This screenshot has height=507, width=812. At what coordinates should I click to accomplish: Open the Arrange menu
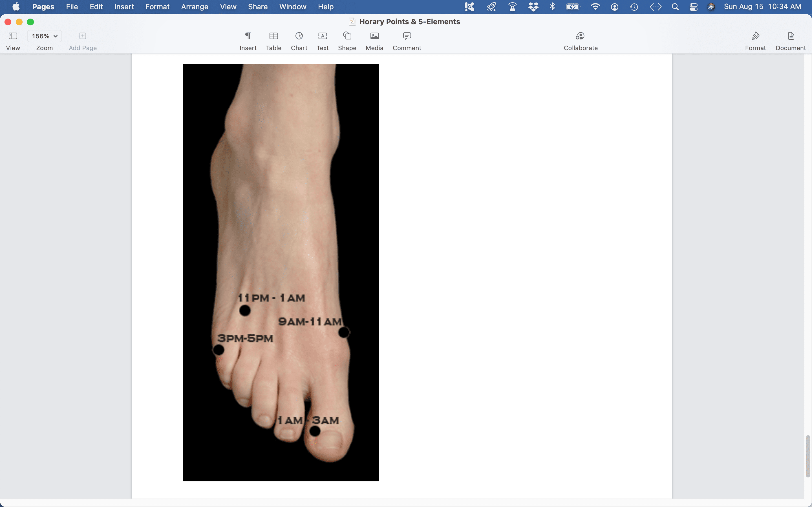[194, 7]
